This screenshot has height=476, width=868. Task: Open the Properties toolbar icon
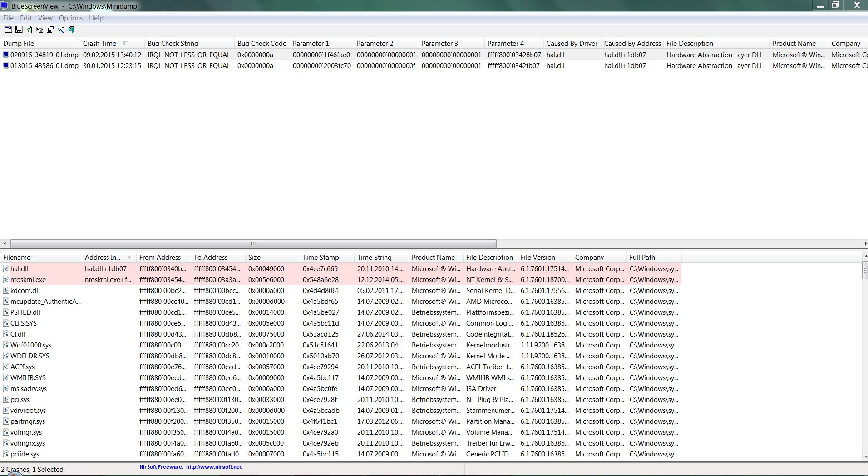click(50, 30)
